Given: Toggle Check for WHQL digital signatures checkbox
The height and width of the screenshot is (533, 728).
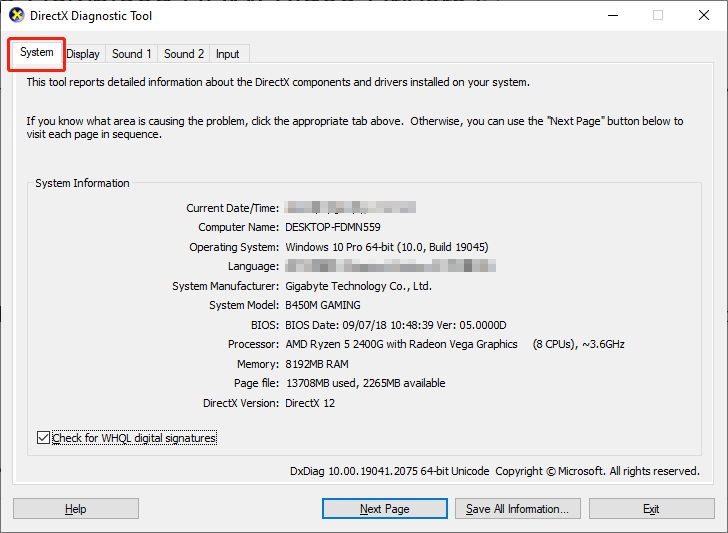Looking at the screenshot, I should (43, 438).
